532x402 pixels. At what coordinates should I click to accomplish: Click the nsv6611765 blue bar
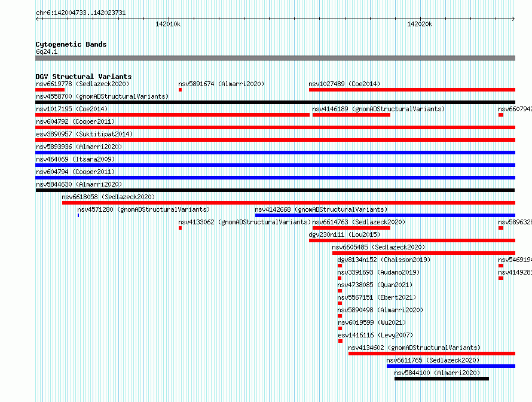(451, 366)
